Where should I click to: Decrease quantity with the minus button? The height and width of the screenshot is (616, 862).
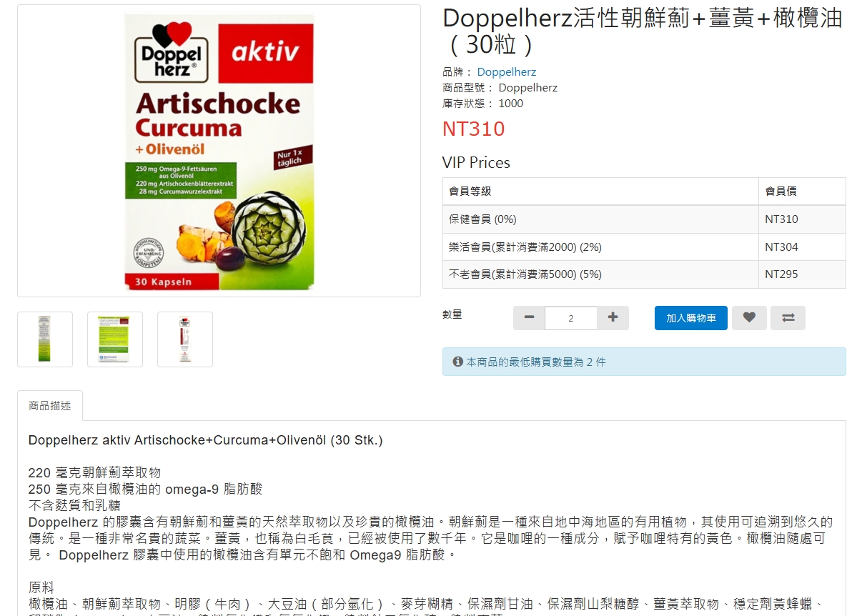click(529, 318)
